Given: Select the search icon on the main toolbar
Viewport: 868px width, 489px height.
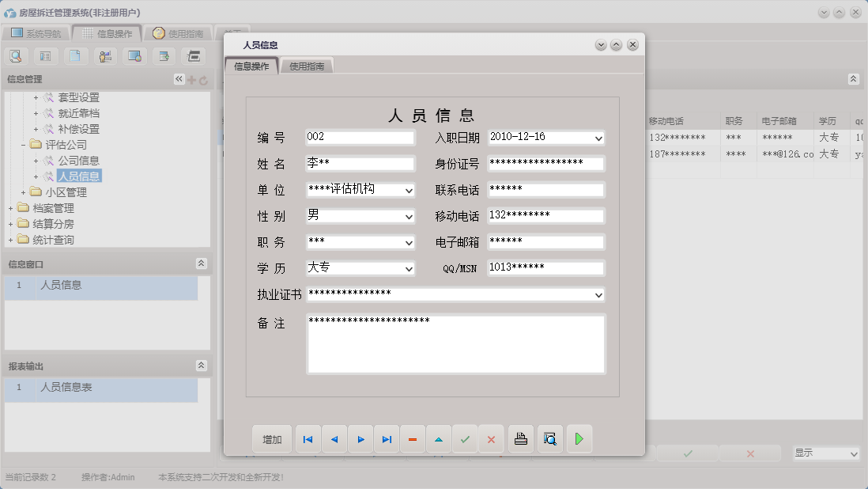Looking at the screenshot, I should [x=17, y=55].
